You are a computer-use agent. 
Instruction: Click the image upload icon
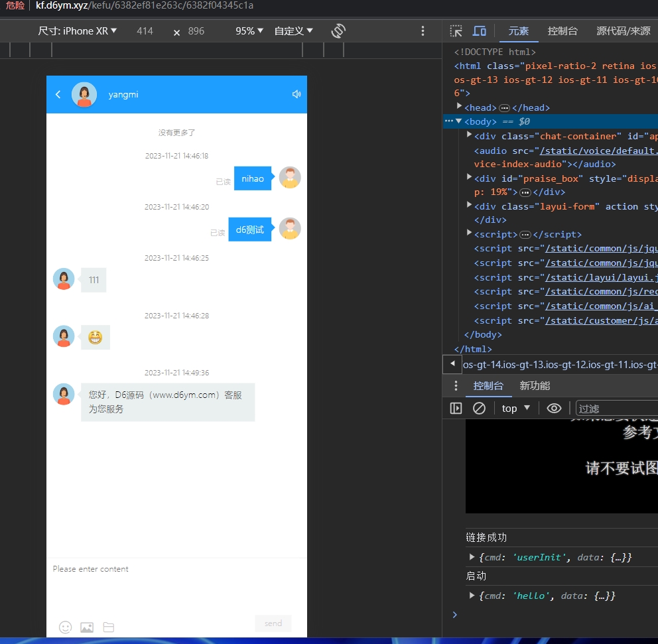click(87, 627)
